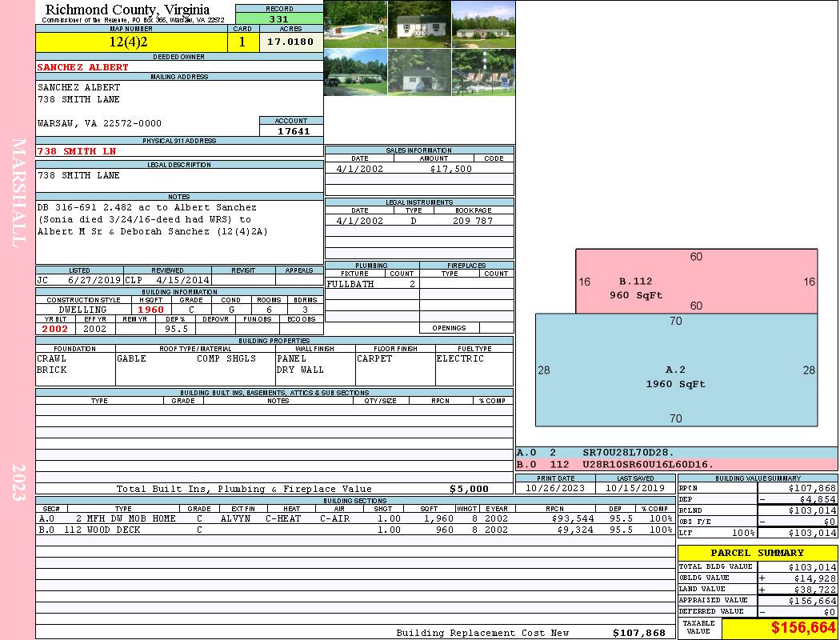The image size is (840, 640).
Task: Open bottom-middle photo of the small shed
Action: 419,72
